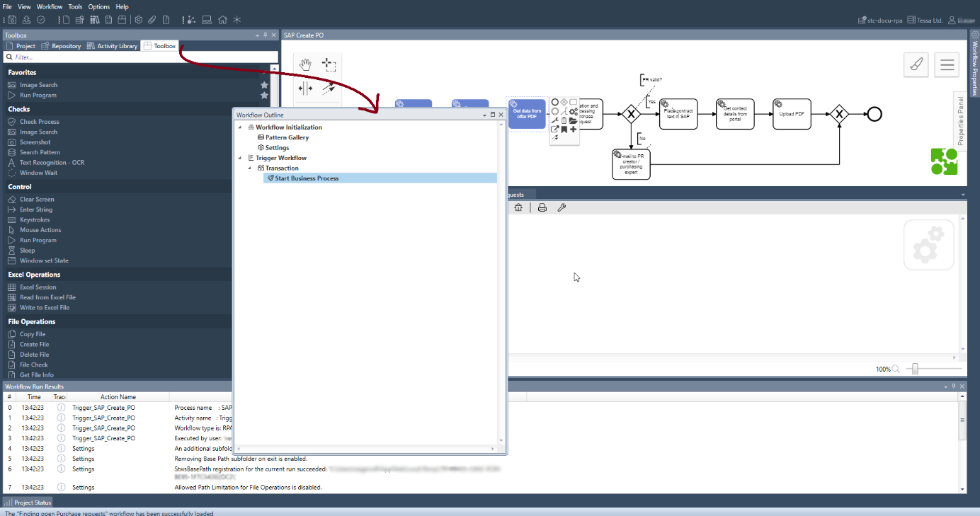Viewport: 980px width, 516px height.
Task: Adjust the zoom slider handle
Action: click(915, 369)
